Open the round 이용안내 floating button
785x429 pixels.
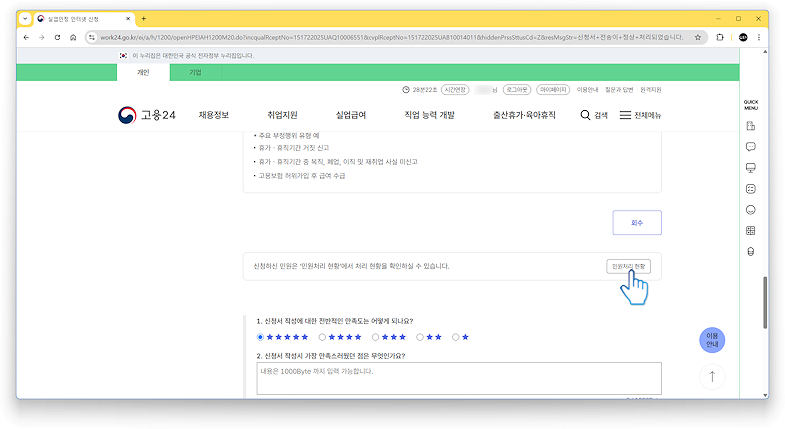712,340
